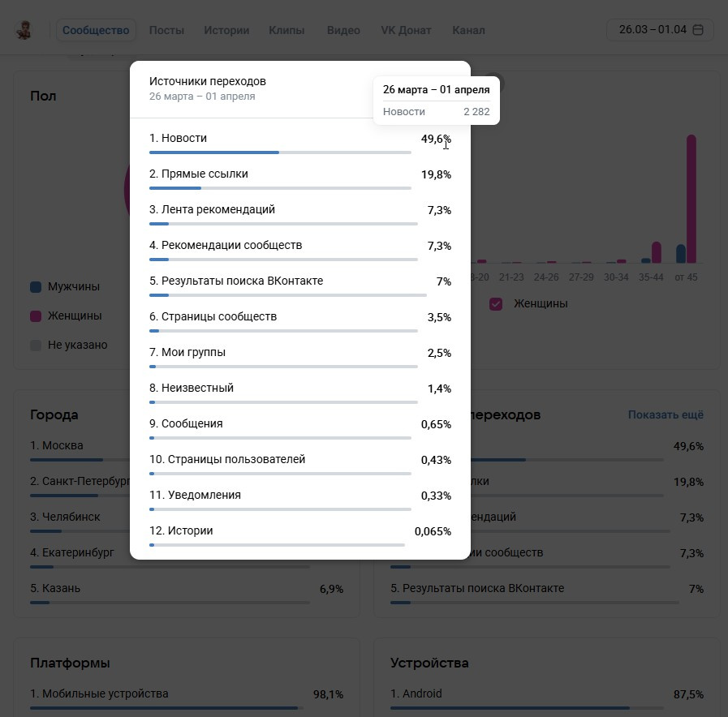
Task: Click the community avatar icon
Action: [x=24, y=31]
